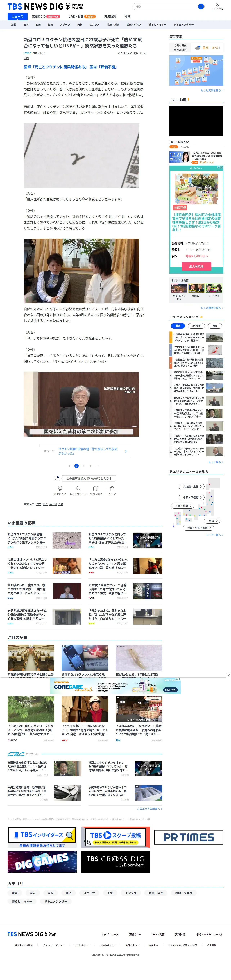Open TBS CROSS DIG with Bloomberg banner
The image size is (231, 980).
115,862
